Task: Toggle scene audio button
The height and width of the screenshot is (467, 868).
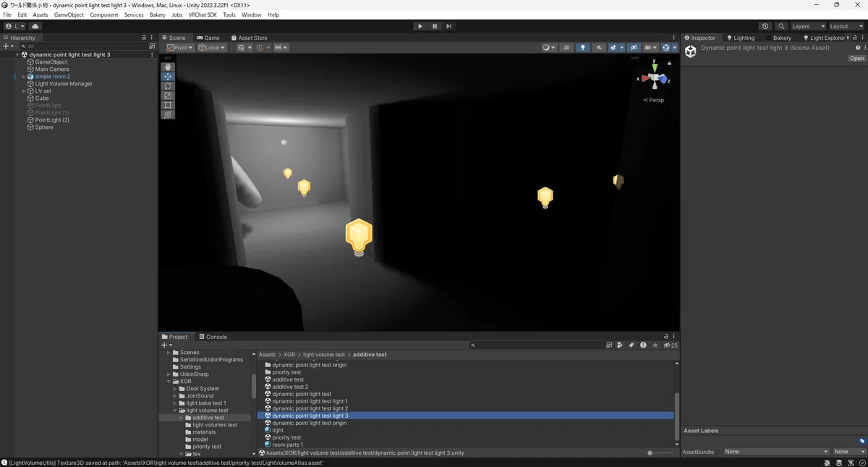Action: pos(599,48)
